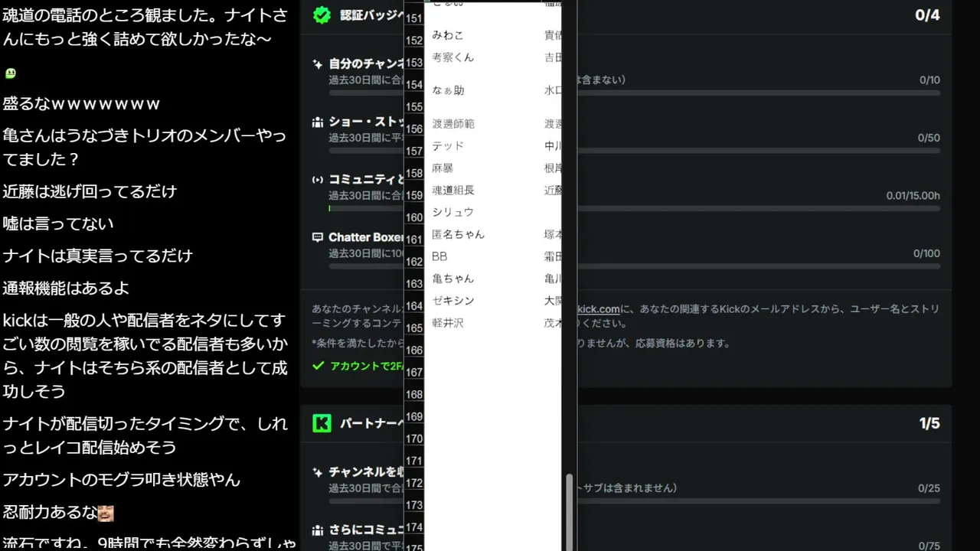This screenshot has height=551, width=980.
Task: Click the 0.01/15.00h progress bar
Action: pyautogui.click(x=634, y=208)
